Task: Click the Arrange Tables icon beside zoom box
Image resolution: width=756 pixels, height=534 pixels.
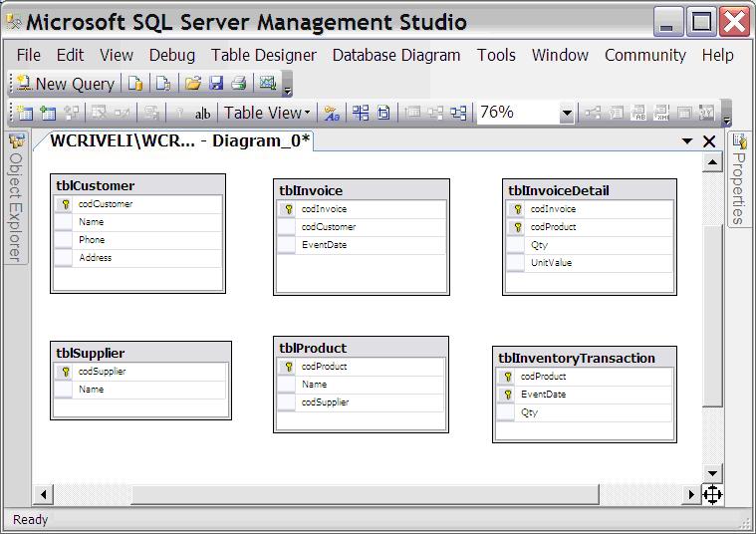Action: pyautogui.click(x=458, y=113)
